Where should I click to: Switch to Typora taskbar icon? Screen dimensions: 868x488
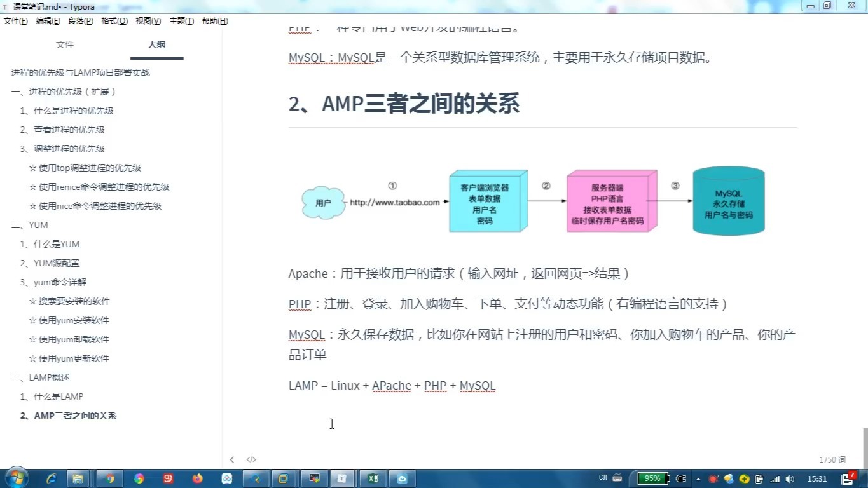[342, 478]
